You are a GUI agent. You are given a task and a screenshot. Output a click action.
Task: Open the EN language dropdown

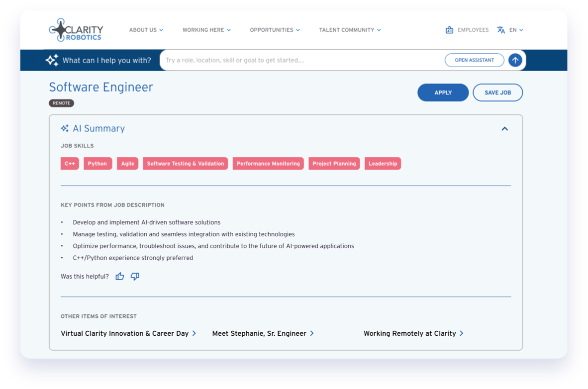click(516, 30)
